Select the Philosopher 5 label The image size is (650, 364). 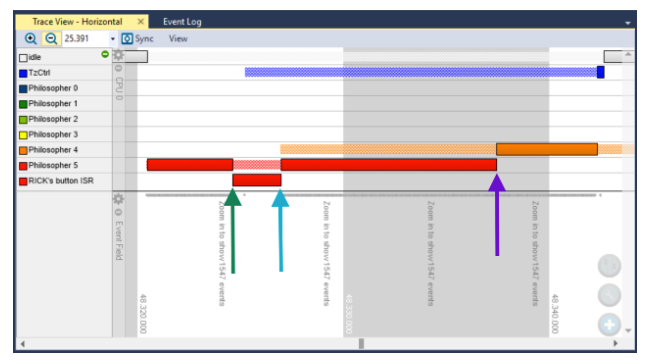pos(53,165)
